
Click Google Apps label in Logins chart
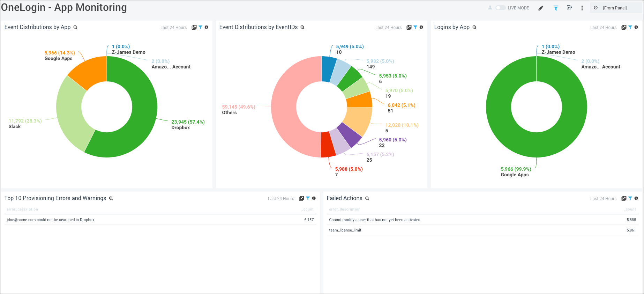(x=515, y=175)
